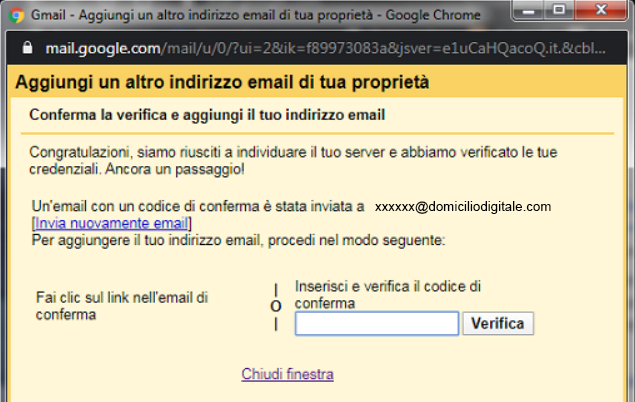Focus the confirmation code input field
The image size is (635, 402).
(x=377, y=323)
